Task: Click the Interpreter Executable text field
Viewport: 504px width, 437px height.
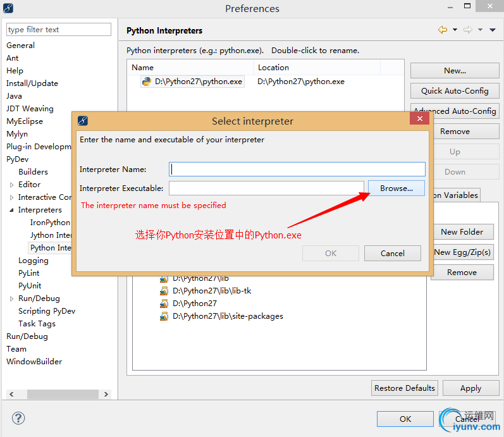Action: pyautogui.click(x=266, y=188)
